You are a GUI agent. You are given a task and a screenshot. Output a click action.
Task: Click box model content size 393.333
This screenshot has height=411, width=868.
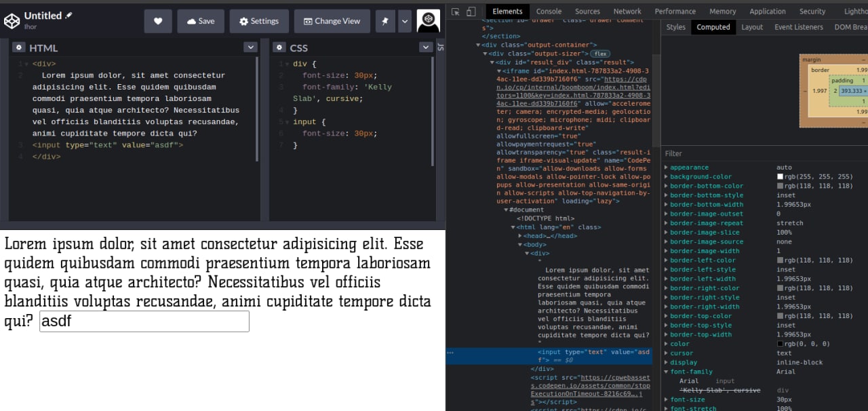pyautogui.click(x=854, y=91)
